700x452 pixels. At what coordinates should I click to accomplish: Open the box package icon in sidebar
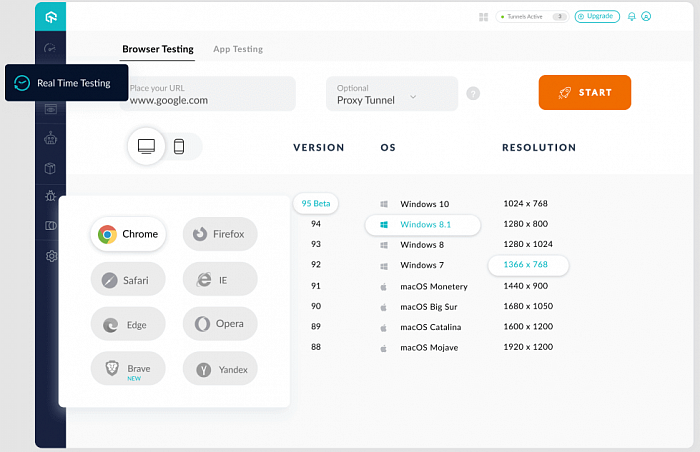click(50, 168)
